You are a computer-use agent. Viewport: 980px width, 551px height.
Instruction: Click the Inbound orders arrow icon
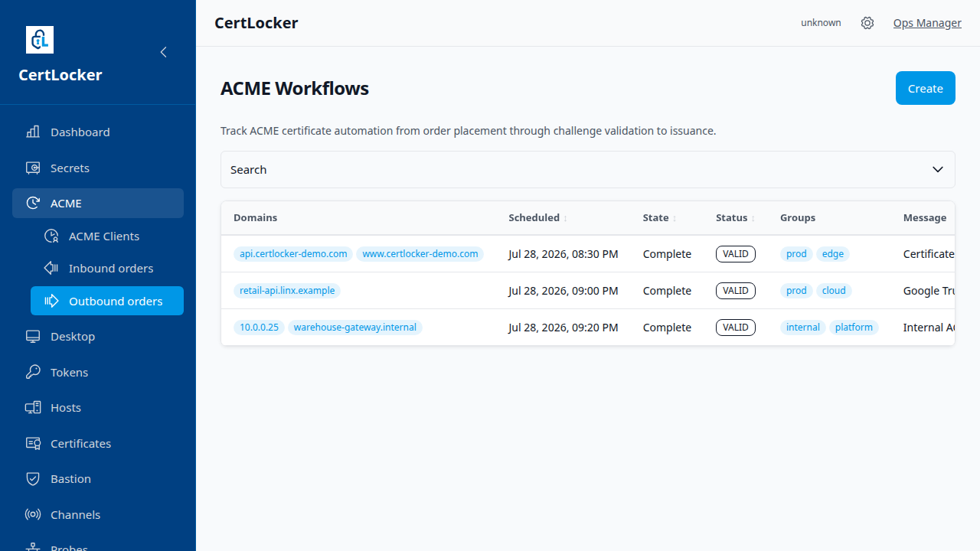[x=51, y=268]
